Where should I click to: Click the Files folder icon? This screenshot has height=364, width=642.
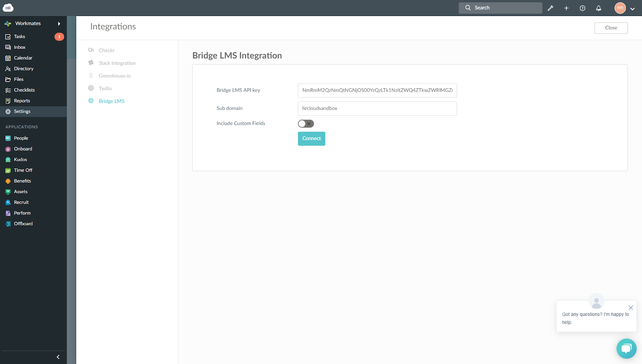pos(8,79)
